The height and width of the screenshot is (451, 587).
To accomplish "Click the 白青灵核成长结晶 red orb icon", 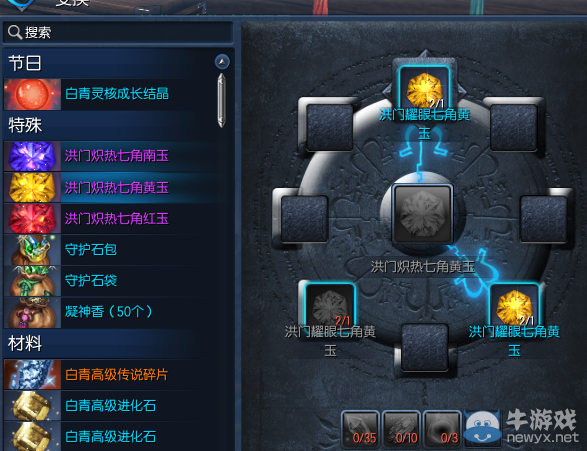I will [32, 94].
